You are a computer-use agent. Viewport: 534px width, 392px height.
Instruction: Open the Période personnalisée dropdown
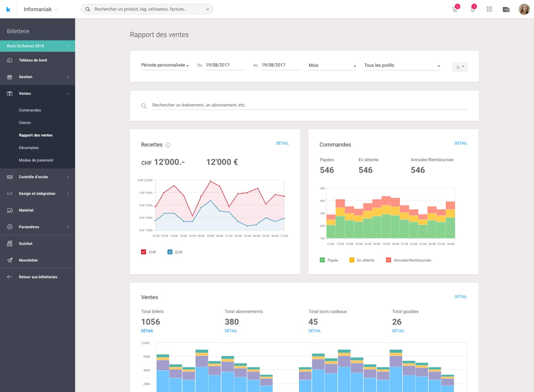point(165,65)
